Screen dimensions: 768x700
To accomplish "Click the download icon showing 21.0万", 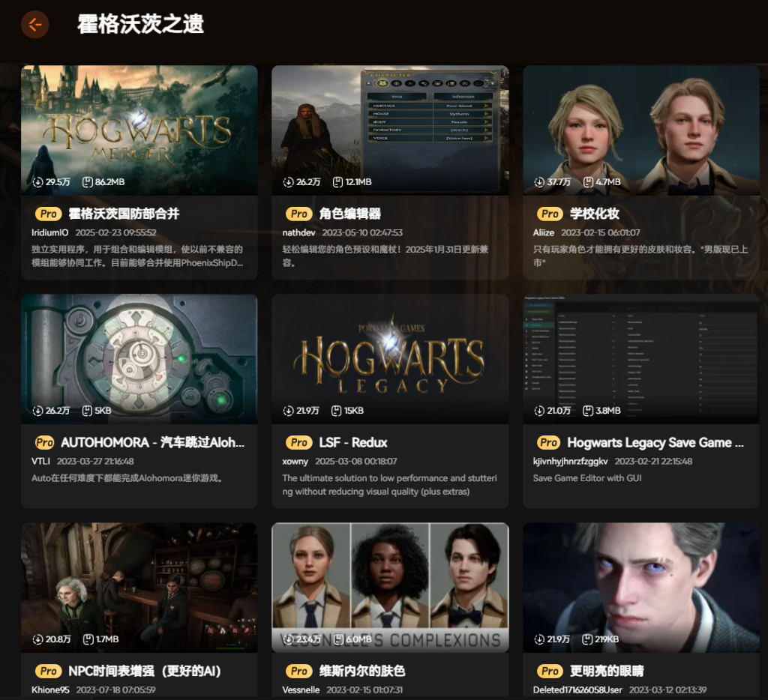I will (539, 411).
